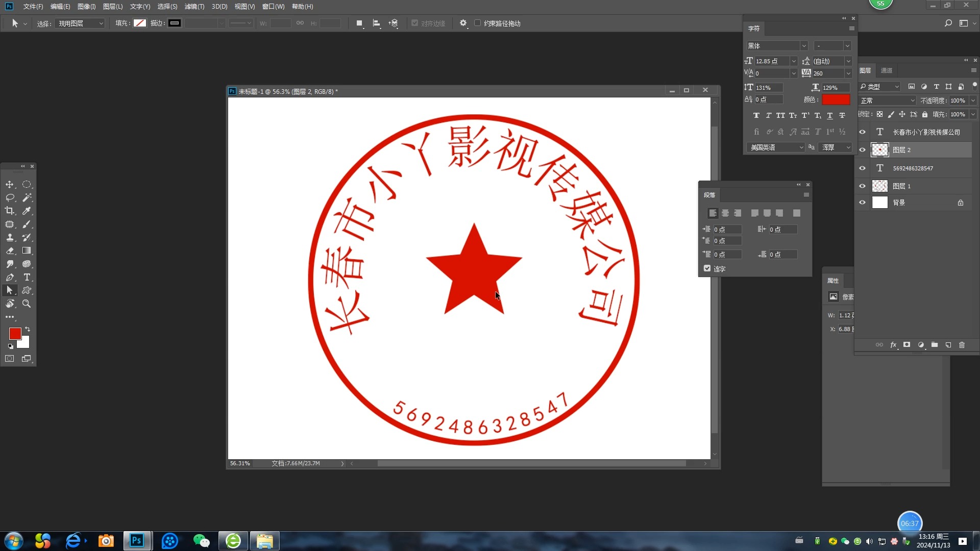Apply faux bold in Character panel
This screenshot has height=551, width=980.
756,116
